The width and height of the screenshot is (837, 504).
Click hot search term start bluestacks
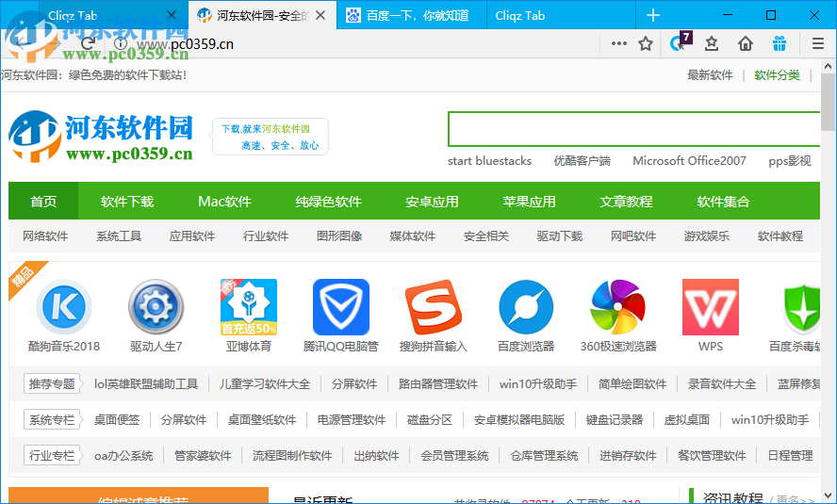pos(489,160)
